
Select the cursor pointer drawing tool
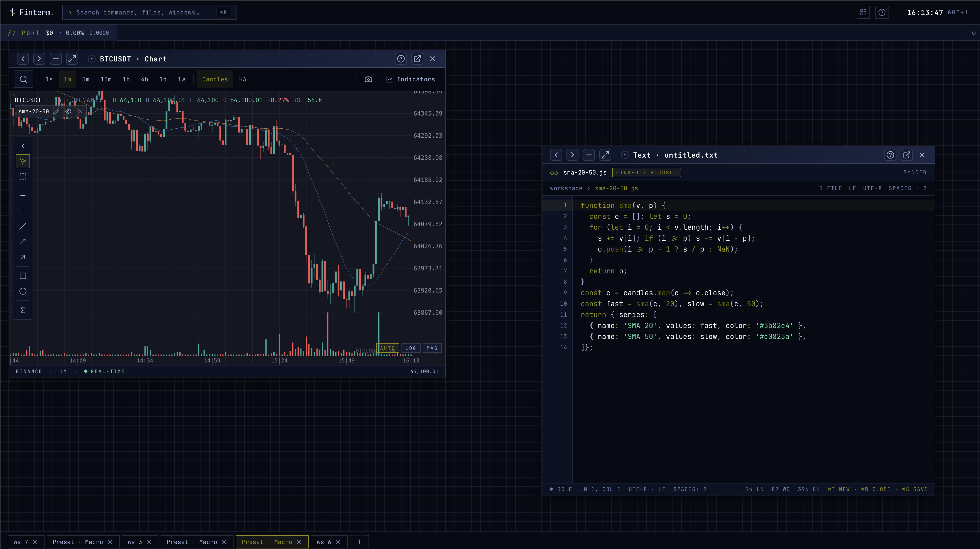23,161
